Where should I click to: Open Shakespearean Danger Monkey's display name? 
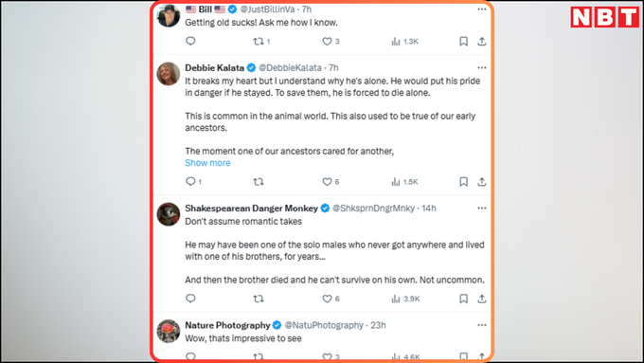[x=251, y=208]
